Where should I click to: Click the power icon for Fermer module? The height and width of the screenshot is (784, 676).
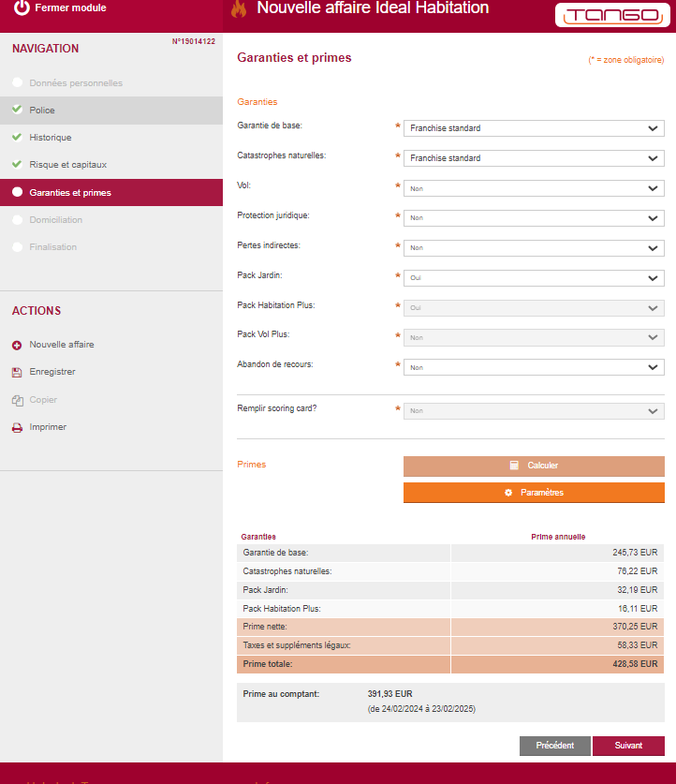point(22,7)
